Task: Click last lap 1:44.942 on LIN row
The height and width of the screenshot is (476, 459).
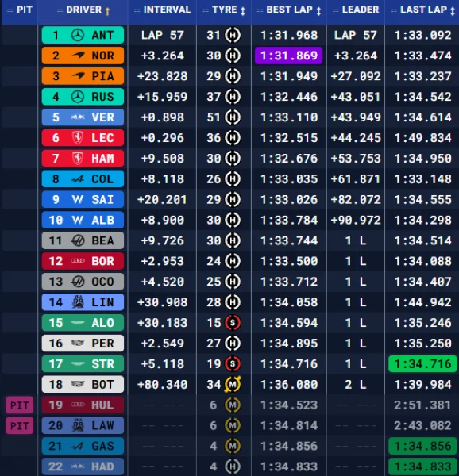Action: [422, 302]
